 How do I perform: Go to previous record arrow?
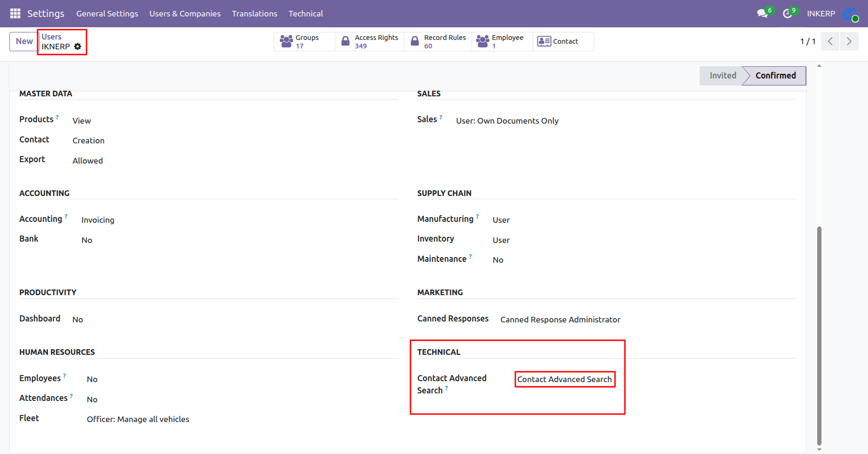click(x=830, y=41)
